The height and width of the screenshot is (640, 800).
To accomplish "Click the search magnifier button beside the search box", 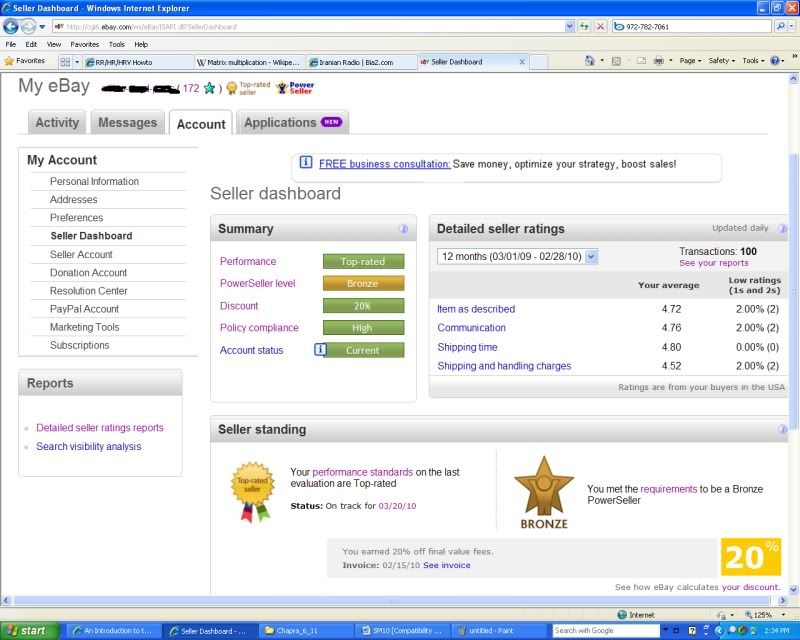I will 780,27.
